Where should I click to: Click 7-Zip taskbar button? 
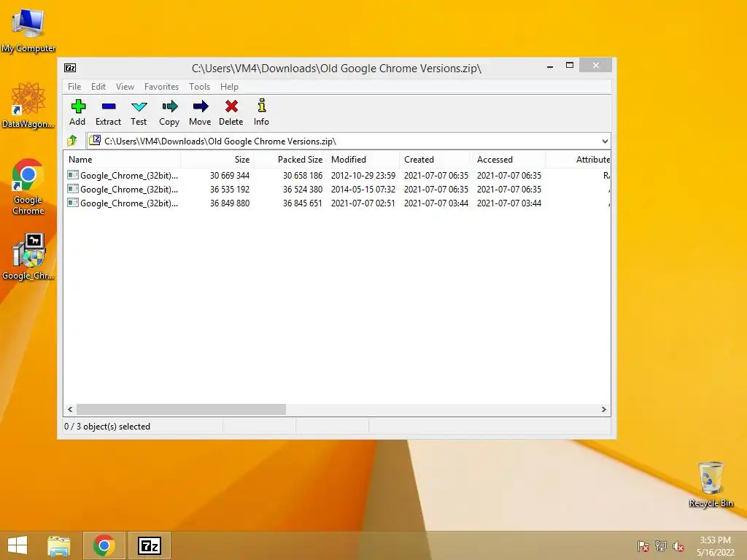[150, 545]
